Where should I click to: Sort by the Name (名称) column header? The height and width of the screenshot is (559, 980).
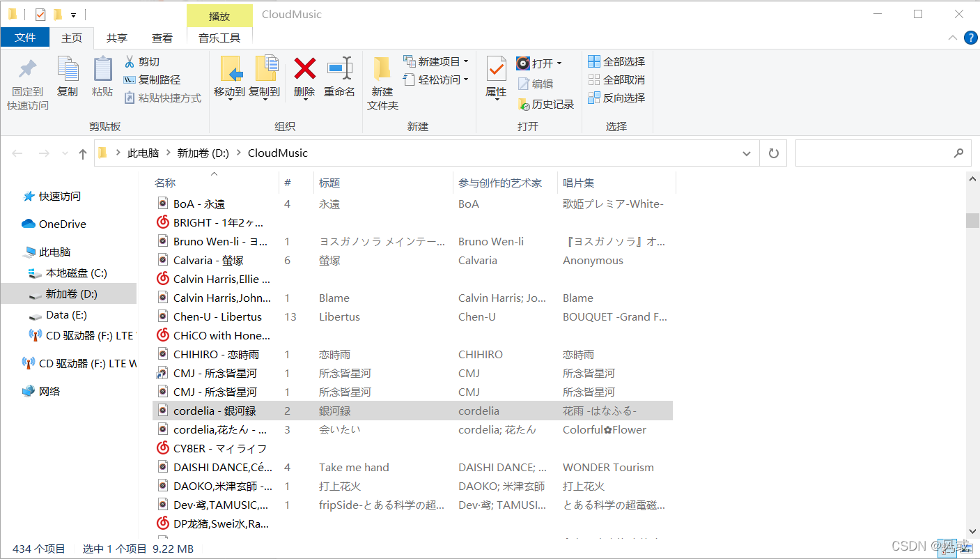click(x=165, y=183)
